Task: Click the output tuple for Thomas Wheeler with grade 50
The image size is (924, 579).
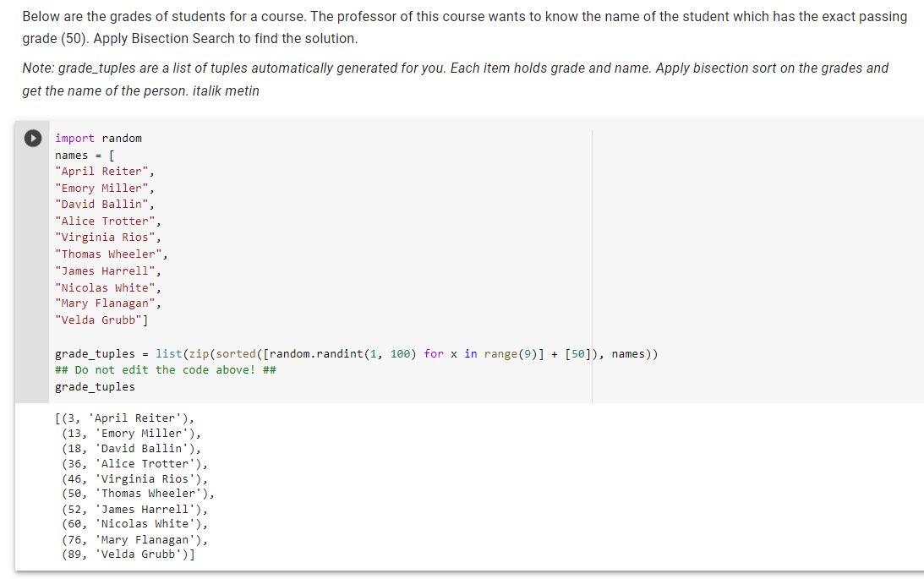Action: pos(138,494)
